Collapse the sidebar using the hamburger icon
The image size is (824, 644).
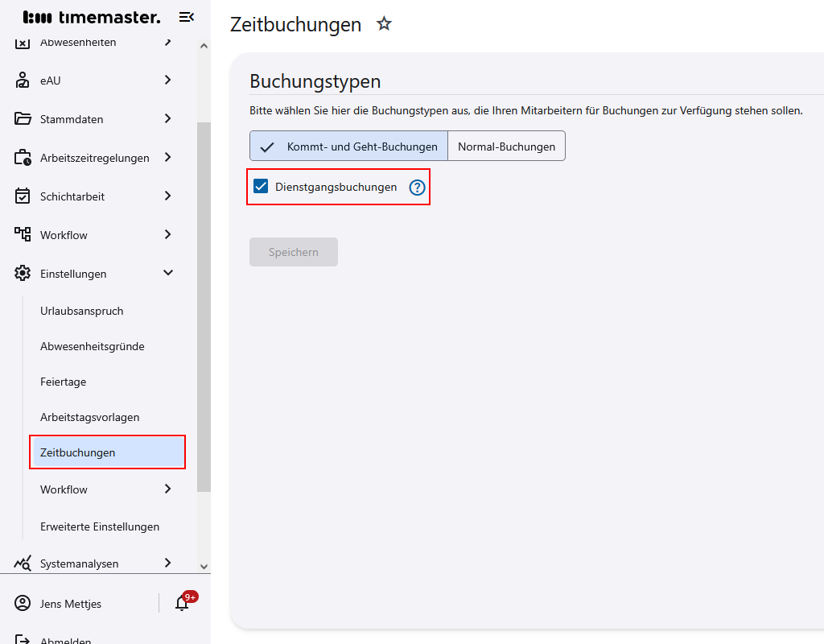click(x=186, y=16)
